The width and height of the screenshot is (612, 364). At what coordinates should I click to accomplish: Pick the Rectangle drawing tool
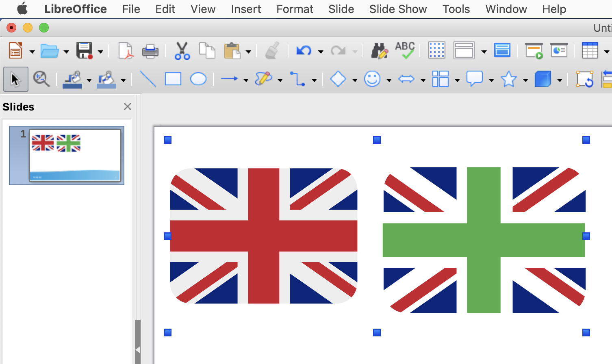point(173,79)
